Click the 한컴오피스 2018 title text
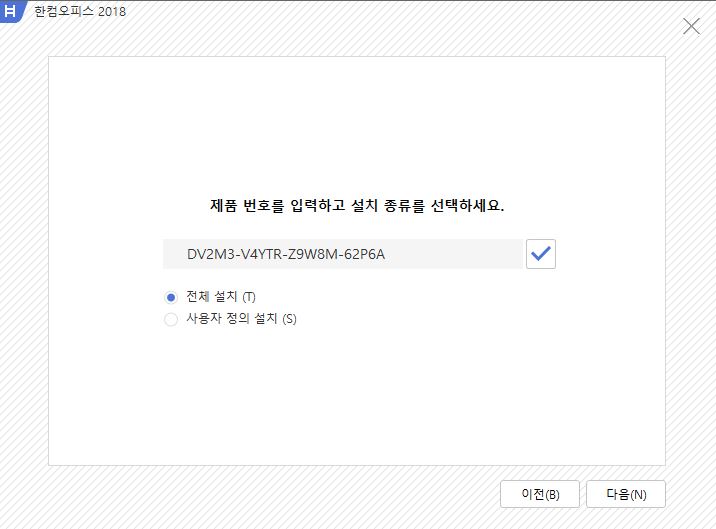 (x=80, y=11)
